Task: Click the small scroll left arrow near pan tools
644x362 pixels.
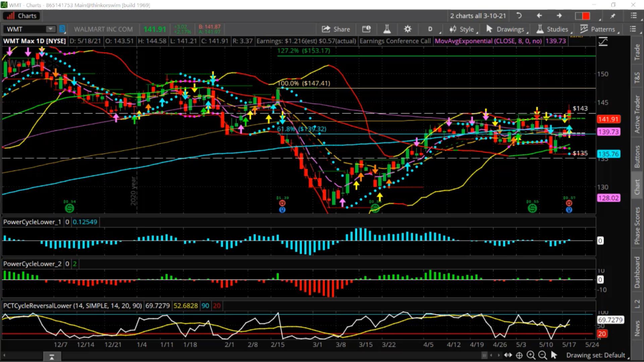Action: coord(491,355)
